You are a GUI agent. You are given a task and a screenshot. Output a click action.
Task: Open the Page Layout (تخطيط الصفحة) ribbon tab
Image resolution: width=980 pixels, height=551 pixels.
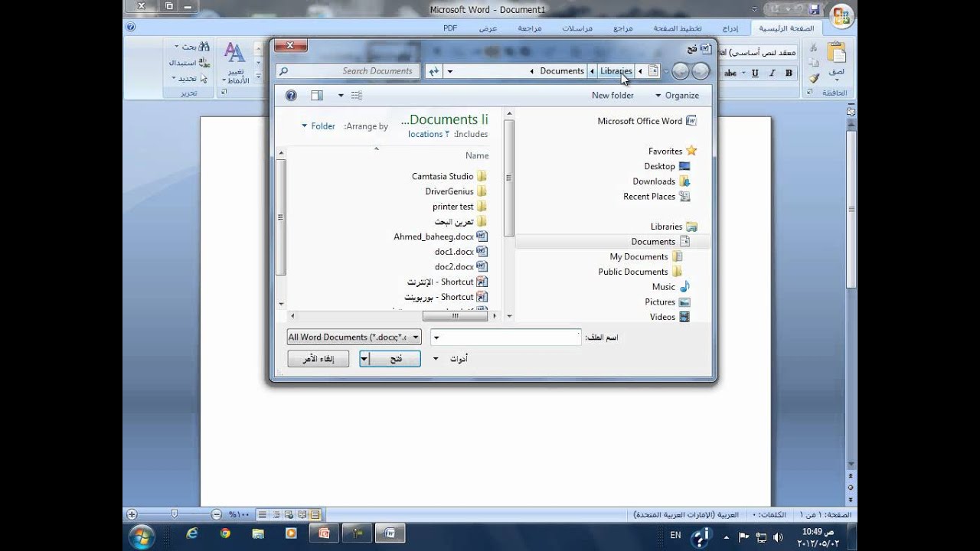pos(677,28)
